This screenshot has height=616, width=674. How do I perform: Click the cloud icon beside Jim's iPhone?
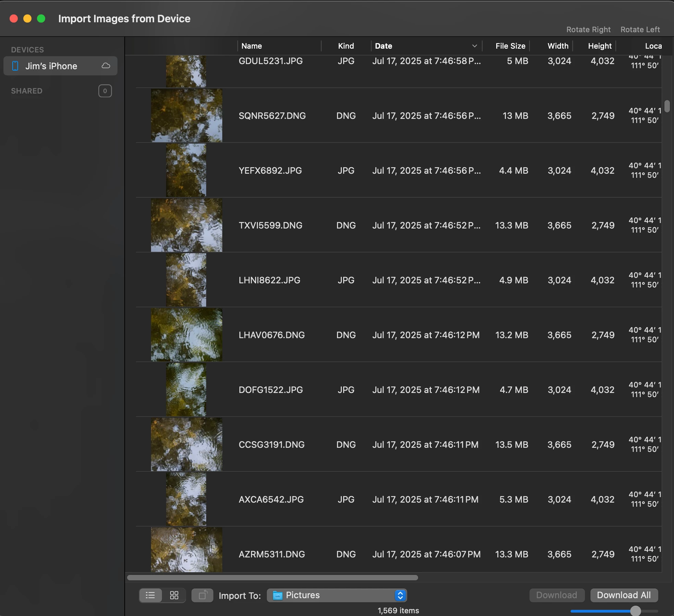106,66
